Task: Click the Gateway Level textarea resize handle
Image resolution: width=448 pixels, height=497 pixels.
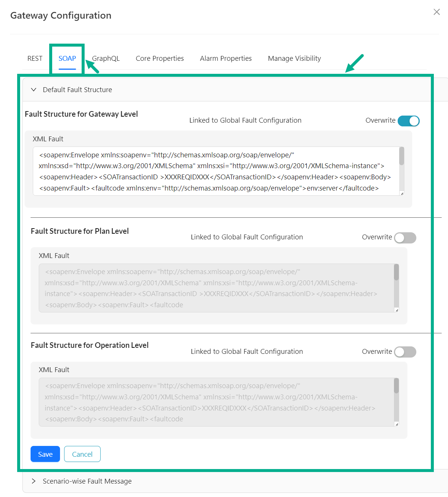Action: (x=402, y=194)
